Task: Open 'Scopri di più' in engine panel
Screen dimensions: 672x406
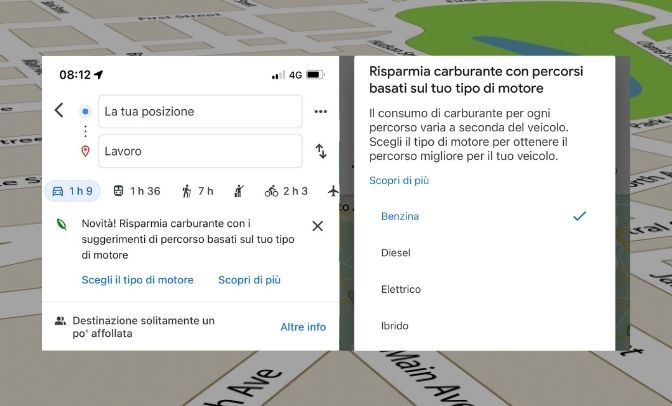Action: pyautogui.click(x=399, y=180)
